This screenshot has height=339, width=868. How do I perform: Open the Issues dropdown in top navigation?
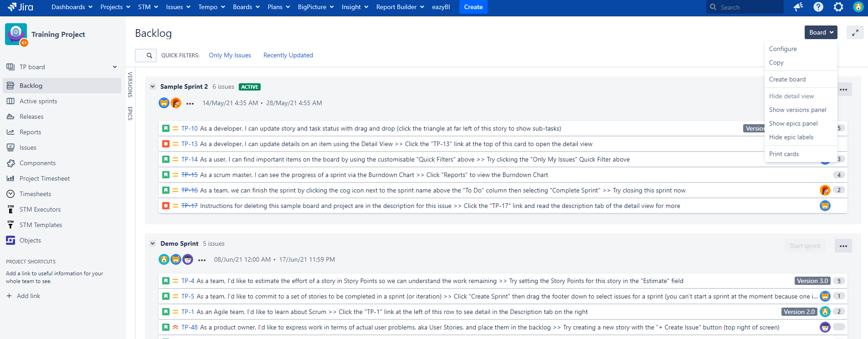tap(178, 7)
